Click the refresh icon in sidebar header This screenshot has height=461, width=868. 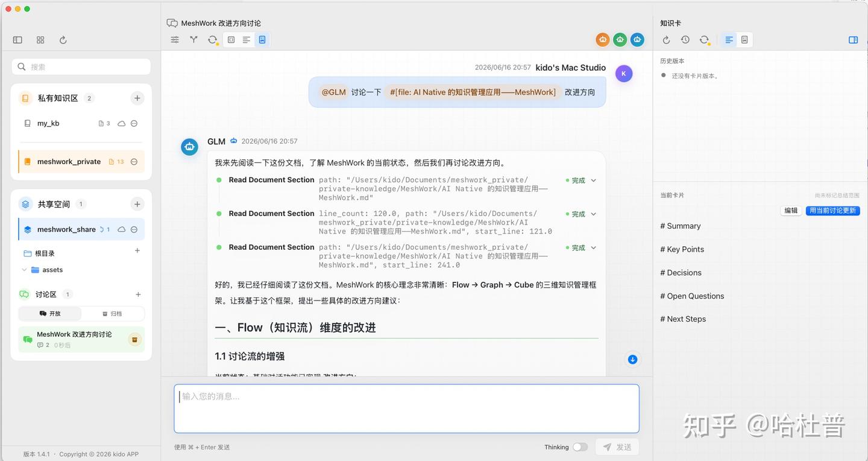point(63,40)
